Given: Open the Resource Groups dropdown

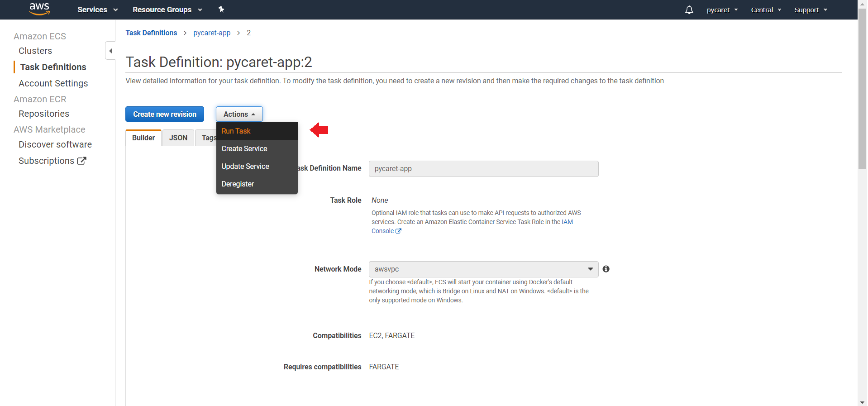Looking at the screenshot, I should (167, 10).
